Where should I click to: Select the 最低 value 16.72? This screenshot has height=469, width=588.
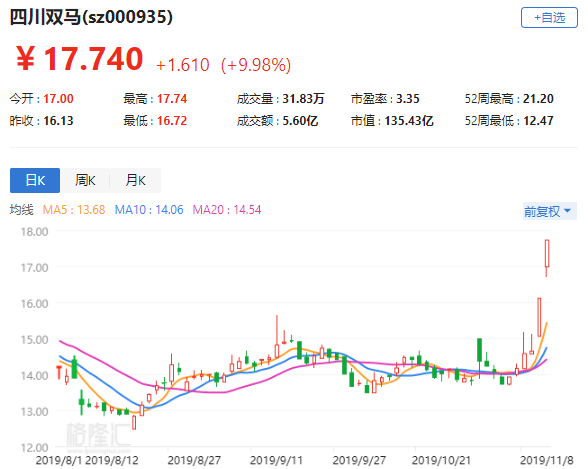[x=172, y=121]
